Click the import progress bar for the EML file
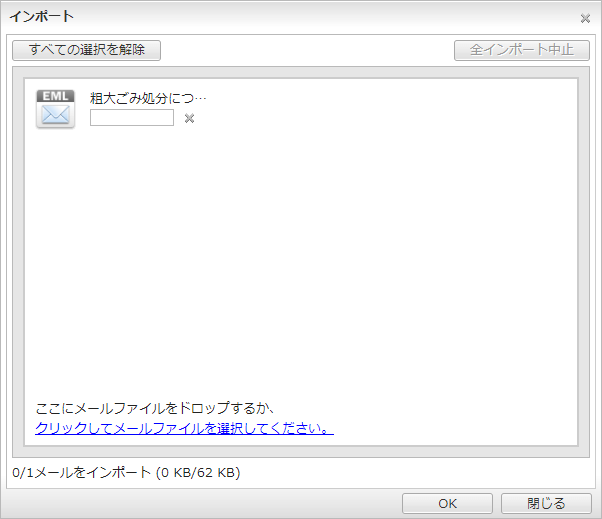Viewport: 602px width, 519px height. [132, 117]
